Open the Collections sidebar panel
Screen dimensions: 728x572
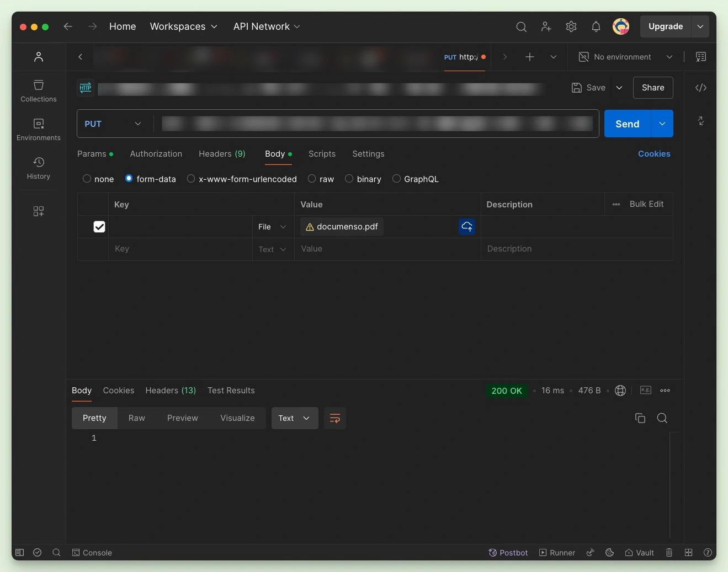pos(39,91)
